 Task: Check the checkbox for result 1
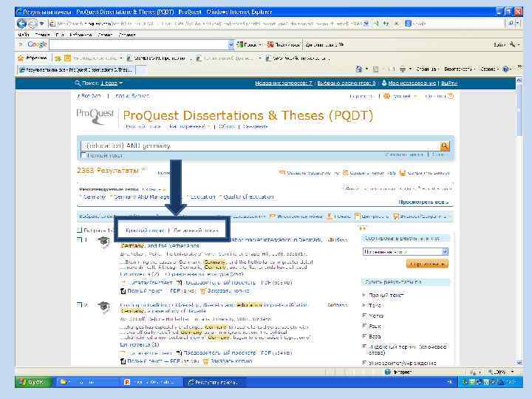pos(79,240)
